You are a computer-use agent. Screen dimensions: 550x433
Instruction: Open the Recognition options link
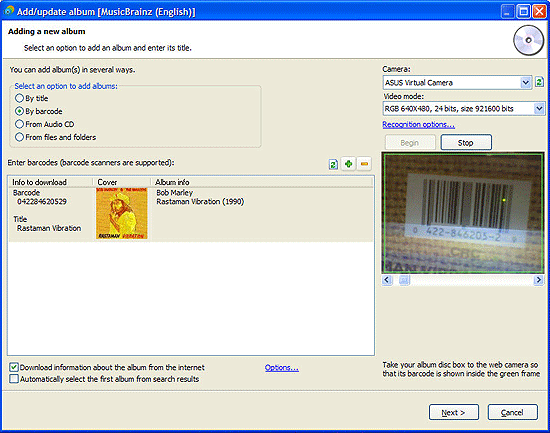click(x=418, y=125)
